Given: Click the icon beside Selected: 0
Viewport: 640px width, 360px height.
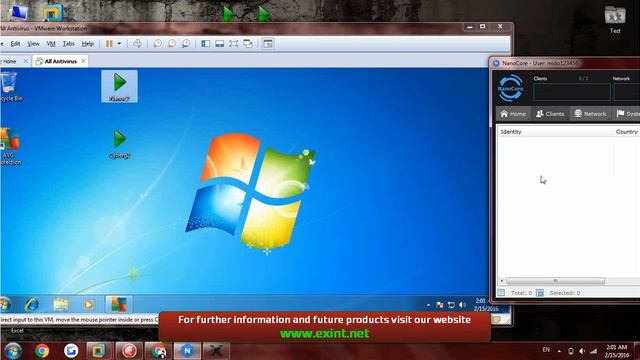Looking at the screenshot, I should [x=540, y=293].
